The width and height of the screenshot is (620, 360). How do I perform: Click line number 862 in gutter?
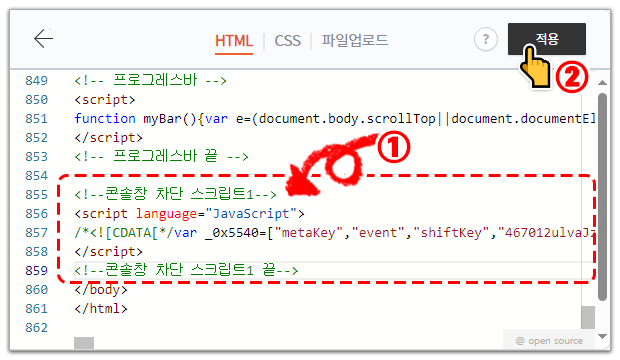(36, 328)
